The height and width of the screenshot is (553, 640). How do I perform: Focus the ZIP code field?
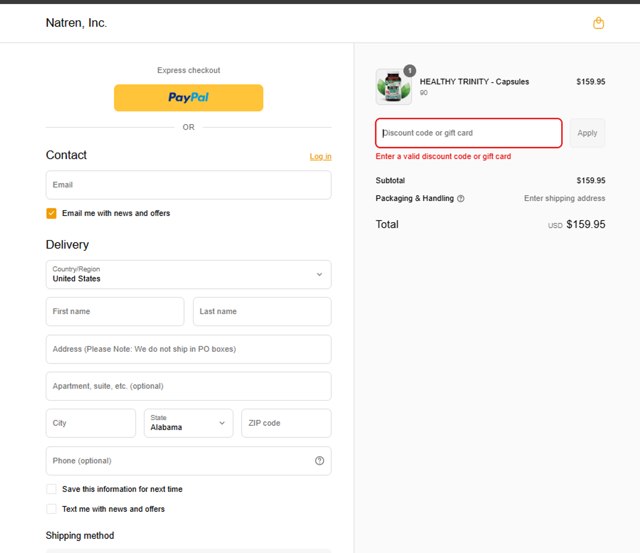click(x=286, y=423)
